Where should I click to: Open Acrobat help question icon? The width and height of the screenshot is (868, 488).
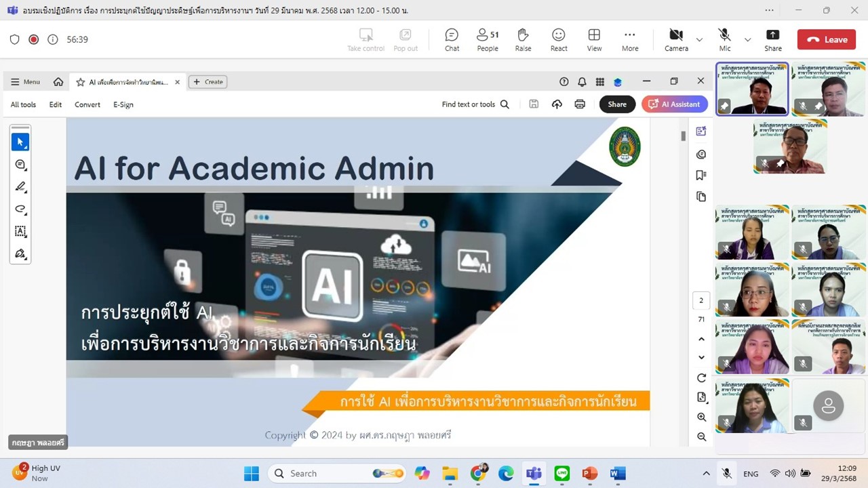click(564, 82)
